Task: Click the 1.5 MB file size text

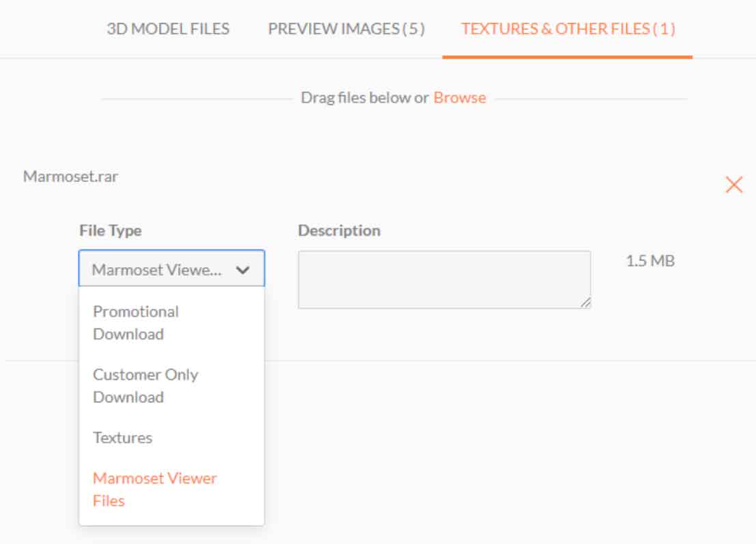Action: [650, 260]
